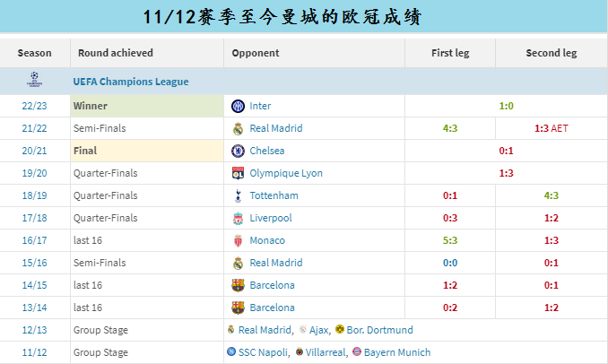The image size is (608, 364).
Task: Click the Bor. Dortmund crest icon
Action: [339, 330]
